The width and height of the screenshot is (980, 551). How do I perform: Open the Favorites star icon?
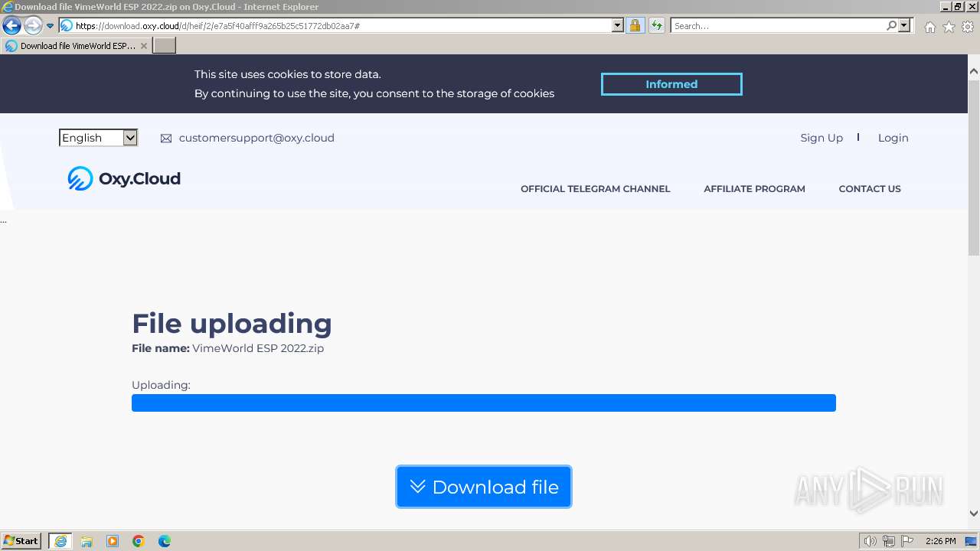(x=949, y=27)
